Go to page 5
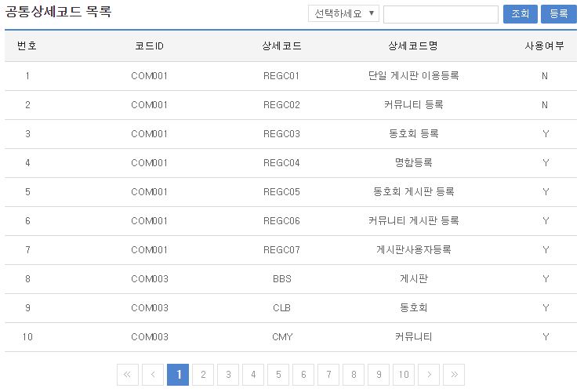Screen dimensions: 584x392 click(277, 375)
